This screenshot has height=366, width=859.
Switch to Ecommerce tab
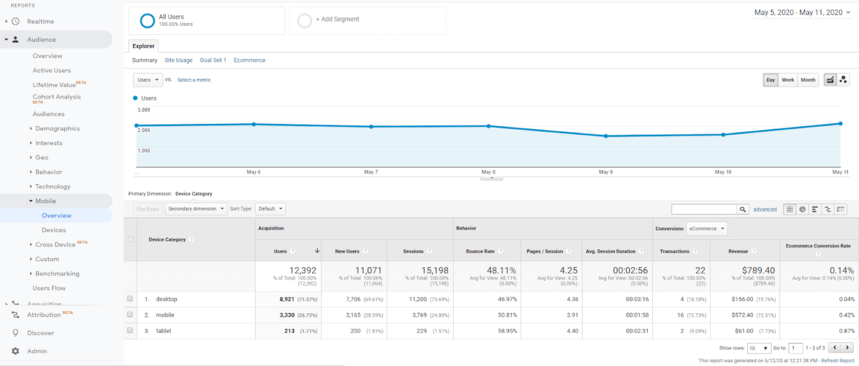(249, 60)
